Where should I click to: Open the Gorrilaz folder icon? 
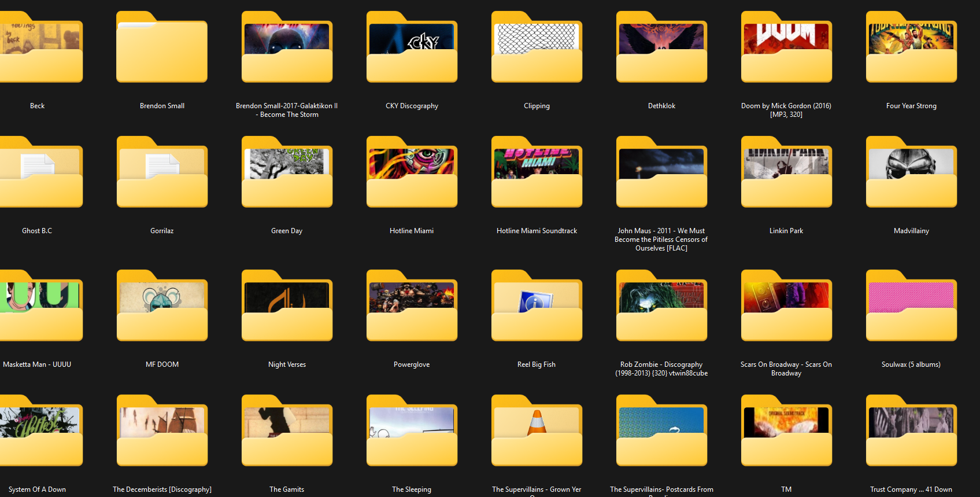(x=162, y=172)
